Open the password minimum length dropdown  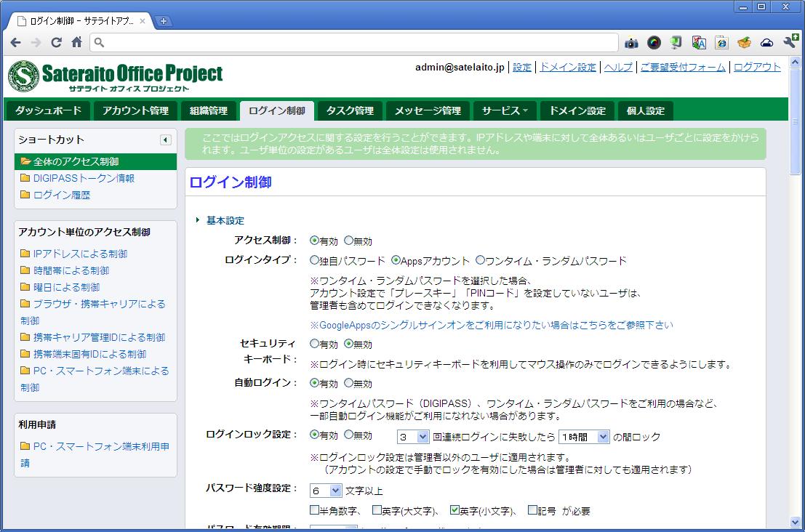326,491
